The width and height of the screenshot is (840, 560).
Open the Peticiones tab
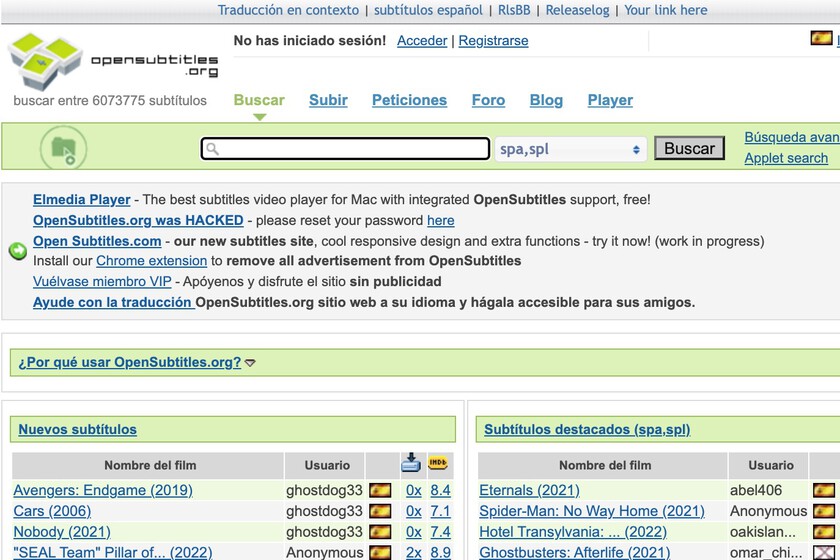tap(409, 100)
